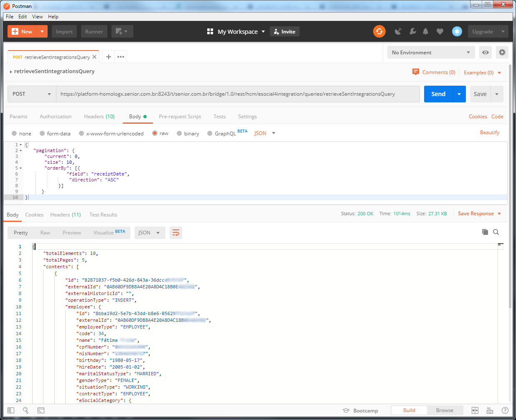516x420 pixels.
Task: Choose the none body option
Action: pos(15,133)
